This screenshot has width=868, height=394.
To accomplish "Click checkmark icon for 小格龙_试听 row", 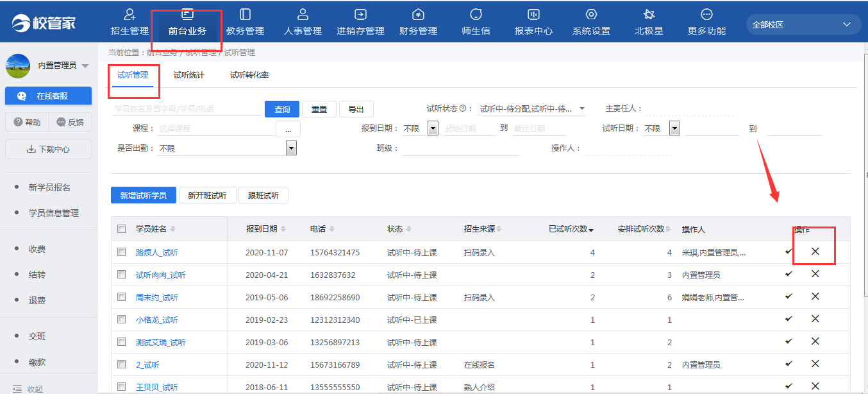I will pyautogui.click(x=789, y=319).
